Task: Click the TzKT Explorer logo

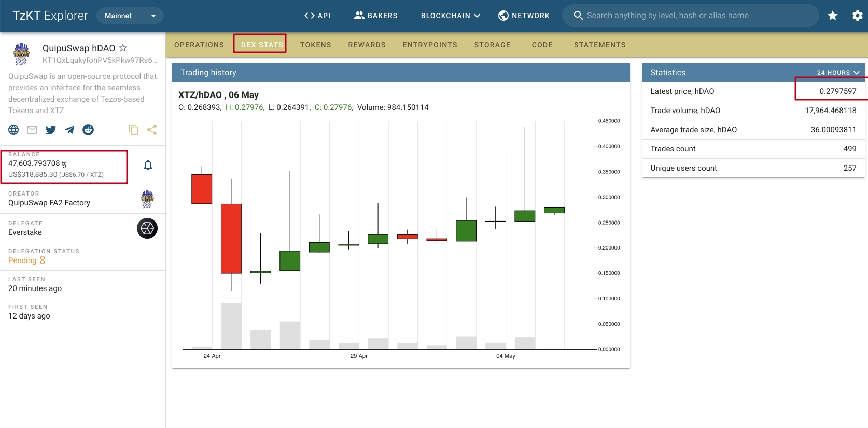Action: tap(50, 16)
